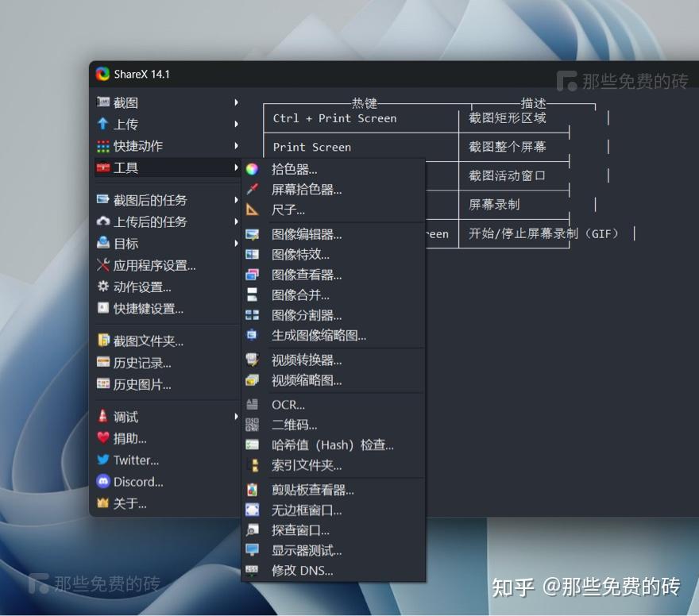Click the 描述 column header

pos(534,103)
